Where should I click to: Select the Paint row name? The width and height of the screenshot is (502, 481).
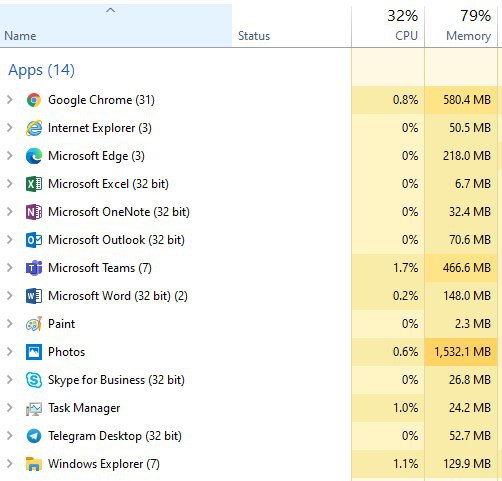pos(62,324)
